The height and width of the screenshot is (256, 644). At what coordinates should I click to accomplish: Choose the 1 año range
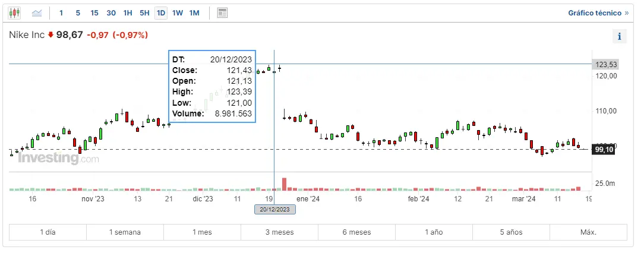[x=434, y=232]
